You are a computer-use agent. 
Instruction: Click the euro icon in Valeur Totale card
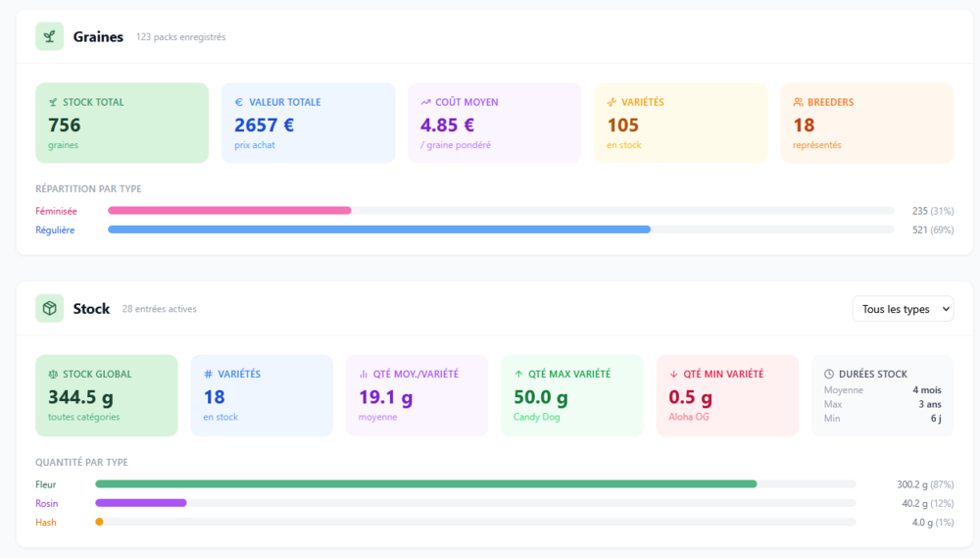239,102
